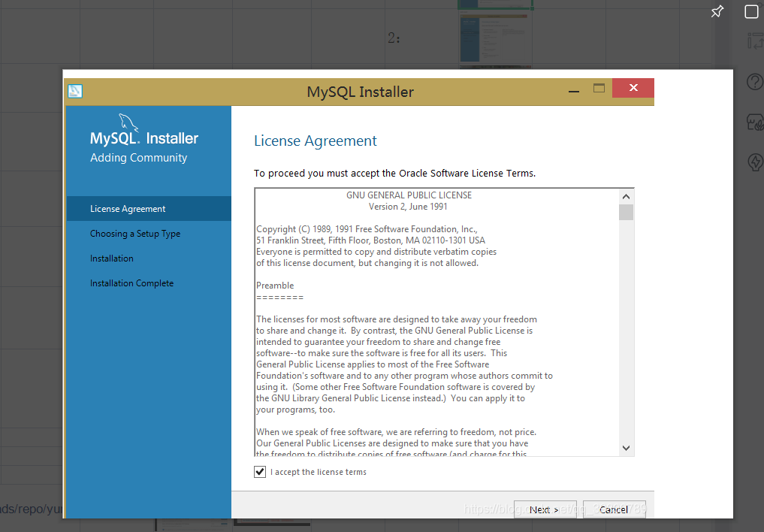764x532 pixels.
Task: Select the License Agreement step
Action: pyautogui.click(x=149, y=208)
